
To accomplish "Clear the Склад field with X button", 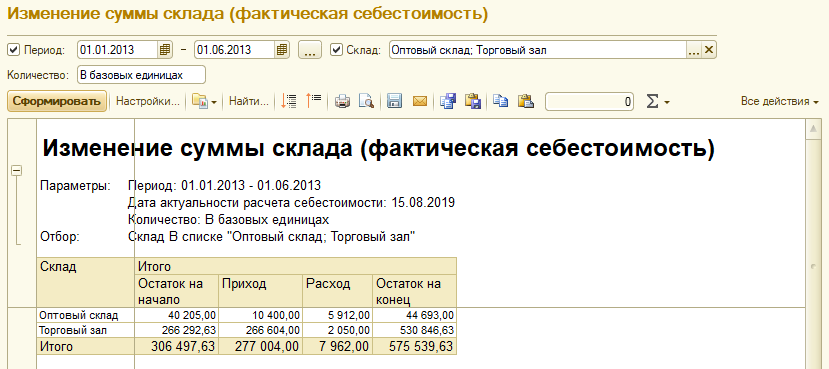I will (709, 50).
